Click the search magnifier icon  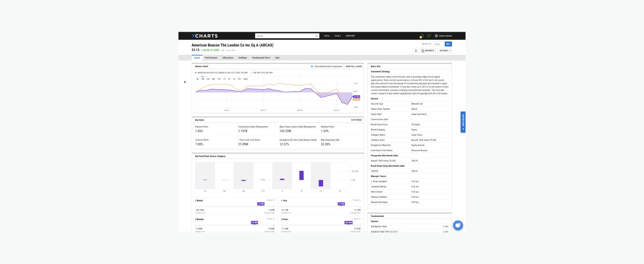click(x=316, y=36)
